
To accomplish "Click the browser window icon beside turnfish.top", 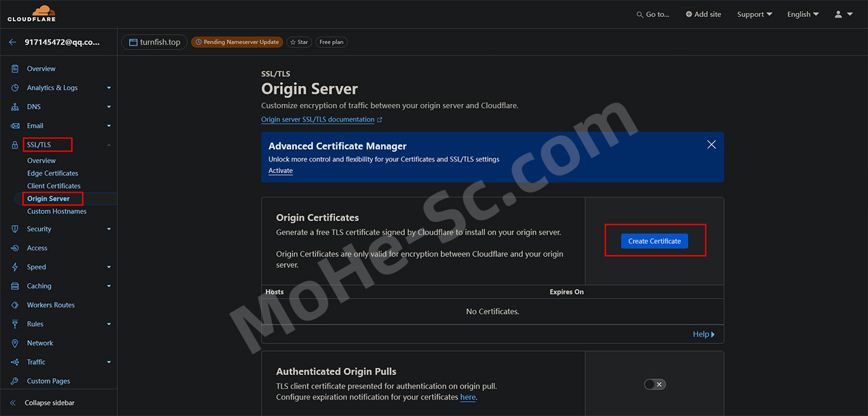I will tap(134, 42).
